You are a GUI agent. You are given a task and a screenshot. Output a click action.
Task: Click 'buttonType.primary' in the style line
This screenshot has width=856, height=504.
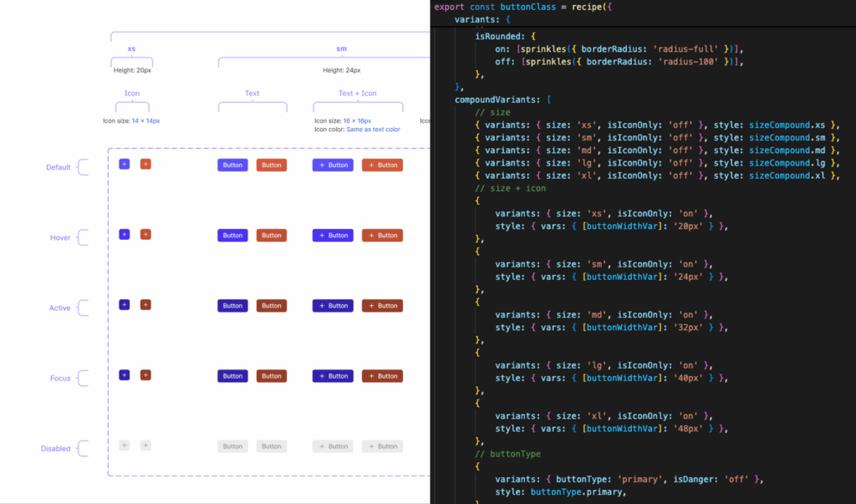click(x=577, y=492)
